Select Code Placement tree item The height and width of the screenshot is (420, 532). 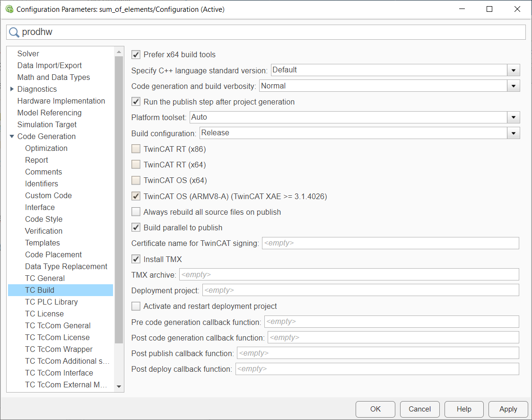(x=53, y=254)
